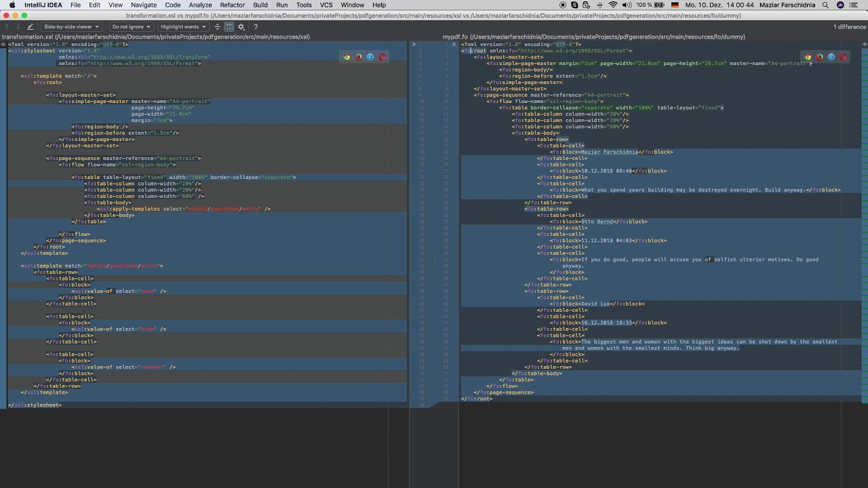Viewport: 868px width, 488px height.
Task: Open diff settings gear icon
Action: [x=241, y=27]
